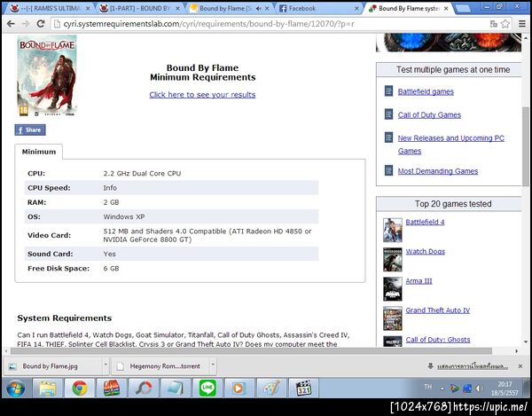
Task: Click the Battlefield 4 game thumbnail
Action: click(x=393, y=230)
